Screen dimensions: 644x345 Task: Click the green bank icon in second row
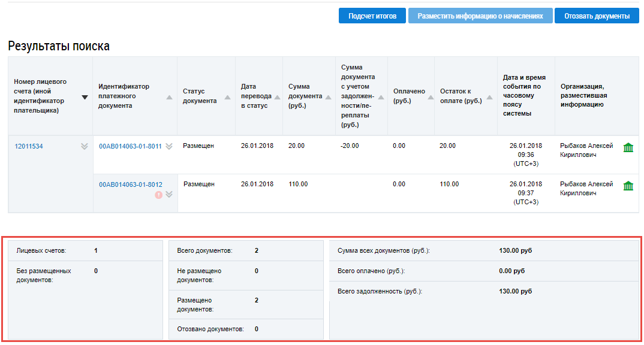[628, 186]
